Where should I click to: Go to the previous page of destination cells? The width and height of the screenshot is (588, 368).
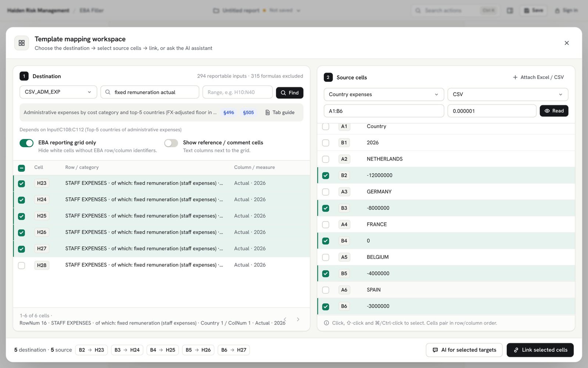coord(285,319)
